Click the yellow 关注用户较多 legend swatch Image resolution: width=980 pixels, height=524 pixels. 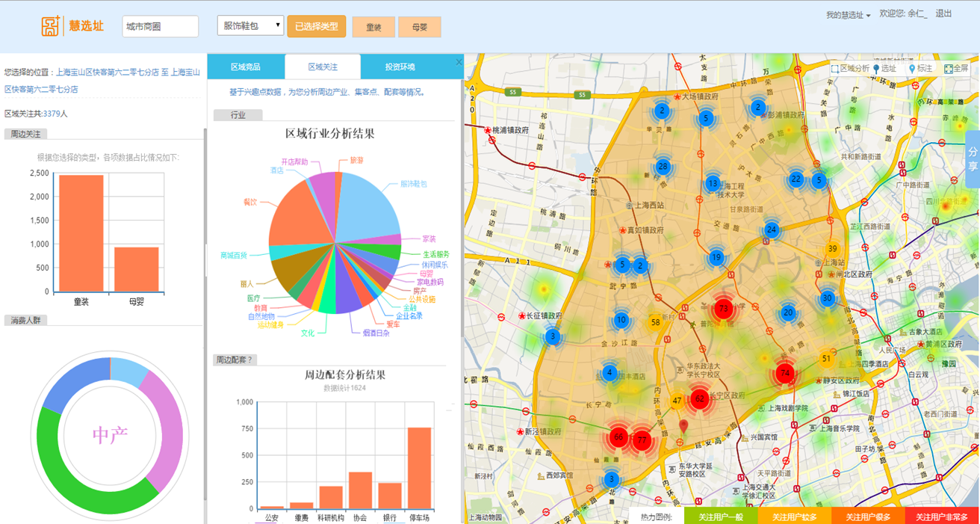pyautogui.click(x=794, y=517)
